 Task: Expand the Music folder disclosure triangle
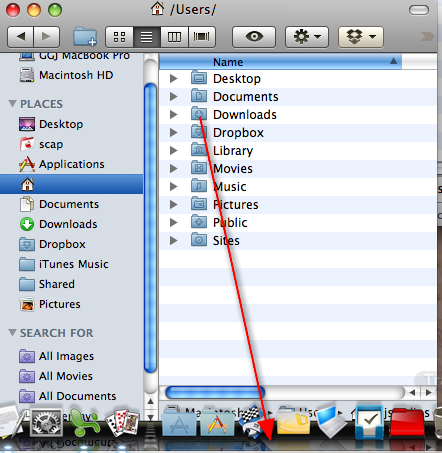tap(173, 187)
